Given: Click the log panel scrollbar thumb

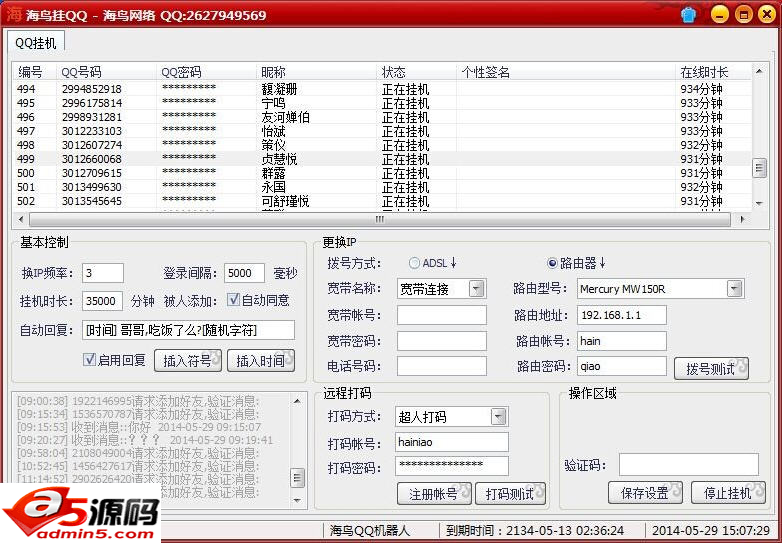Looking at the screenshot, I should tap(297, 477).
